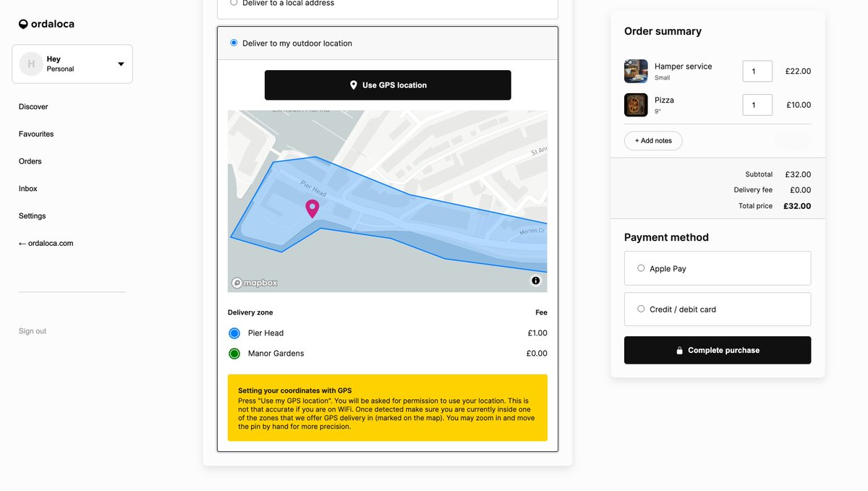This screenshot has height=491, width=868.
Task: Click the Order summary heading
Action: 663,31
